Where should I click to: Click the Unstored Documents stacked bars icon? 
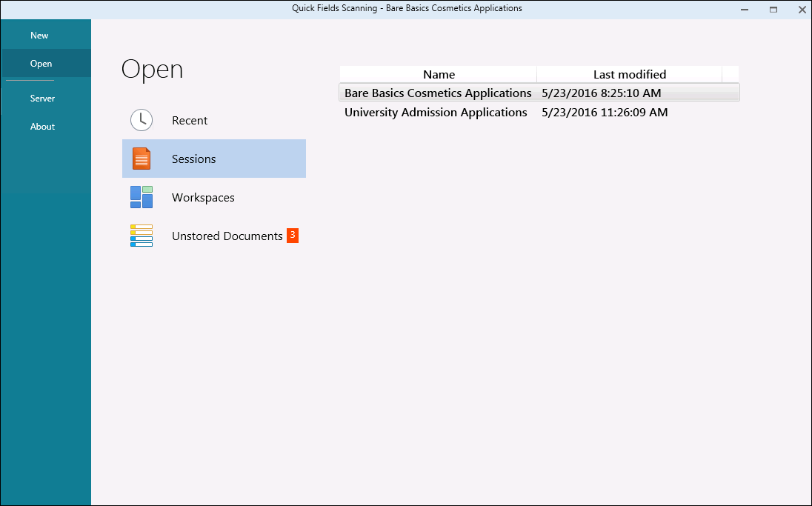coord(142,236)
